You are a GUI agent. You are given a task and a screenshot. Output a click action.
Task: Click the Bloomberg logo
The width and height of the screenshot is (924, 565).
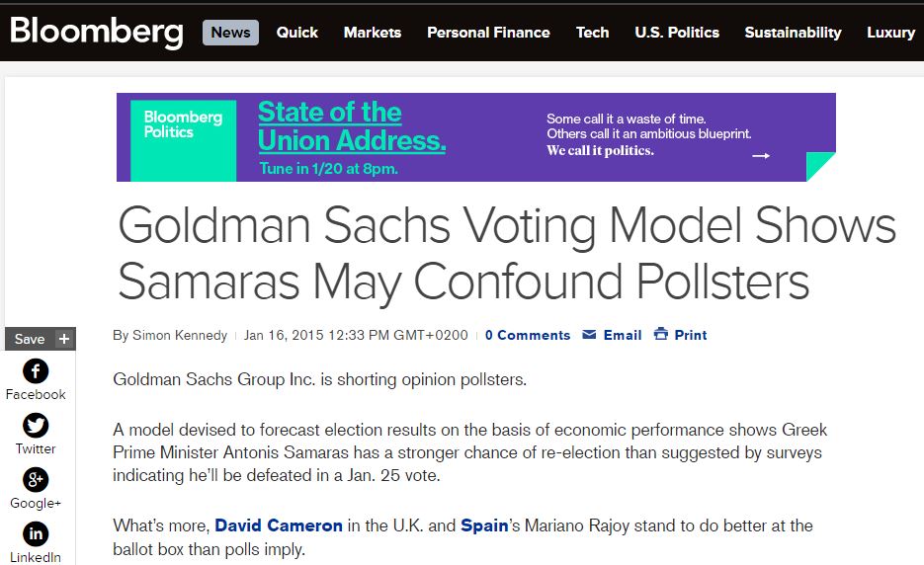click(97, 32)
